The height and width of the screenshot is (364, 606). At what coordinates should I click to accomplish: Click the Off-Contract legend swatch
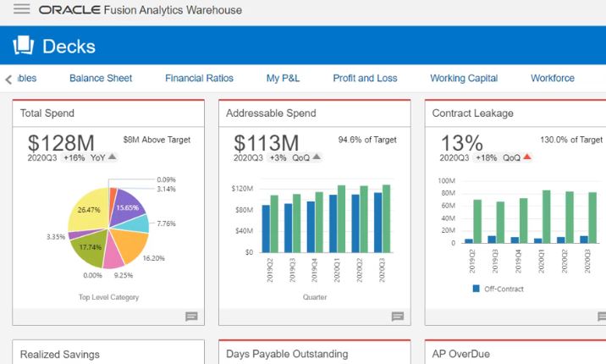pos(477,289)
